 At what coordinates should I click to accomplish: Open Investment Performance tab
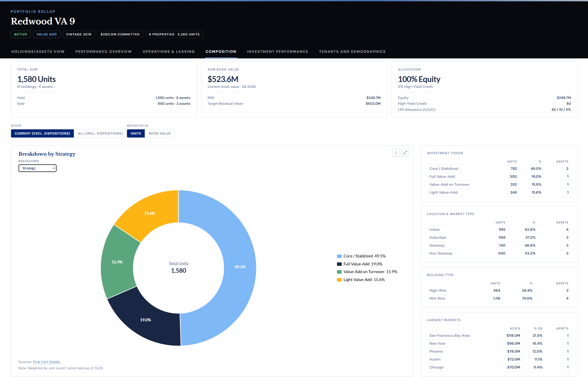tap(278, 52)
